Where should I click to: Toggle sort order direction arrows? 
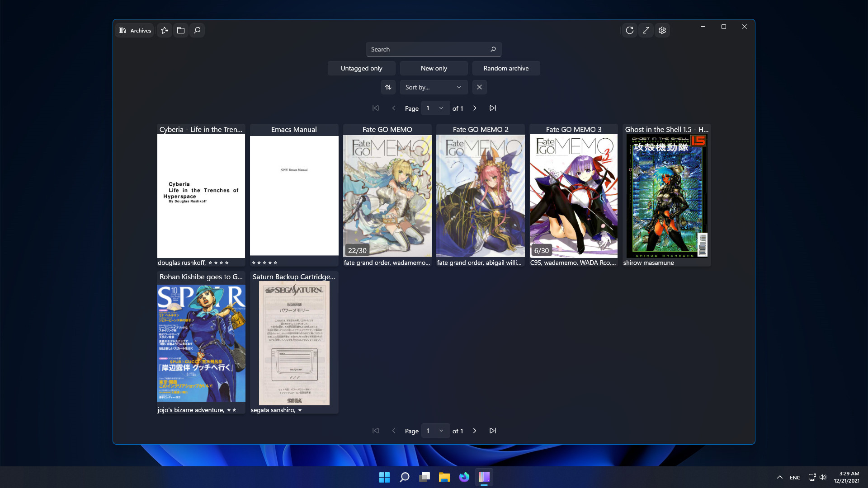click(388, 87)
